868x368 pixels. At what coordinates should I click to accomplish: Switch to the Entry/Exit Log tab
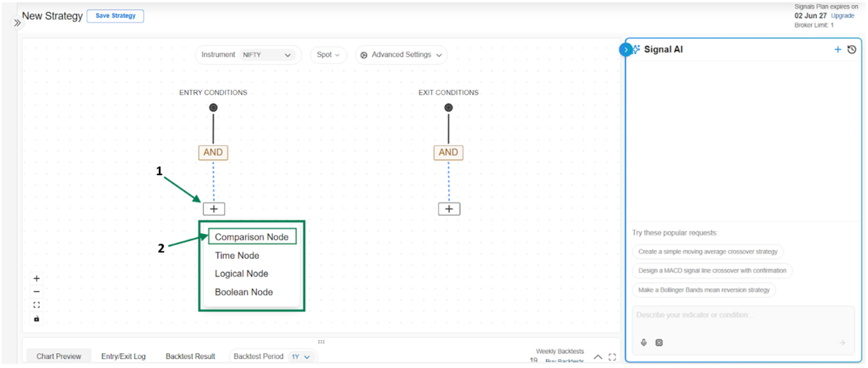point(123,356)
